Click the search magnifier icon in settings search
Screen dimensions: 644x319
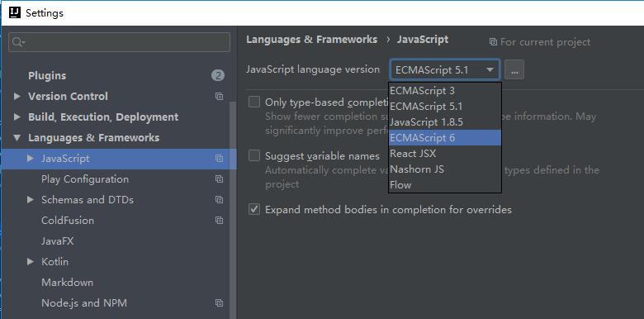click(18, 42)
